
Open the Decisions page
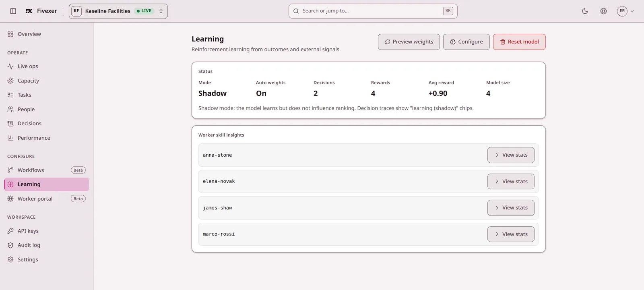pyautogui.click(x=46, y=124)
